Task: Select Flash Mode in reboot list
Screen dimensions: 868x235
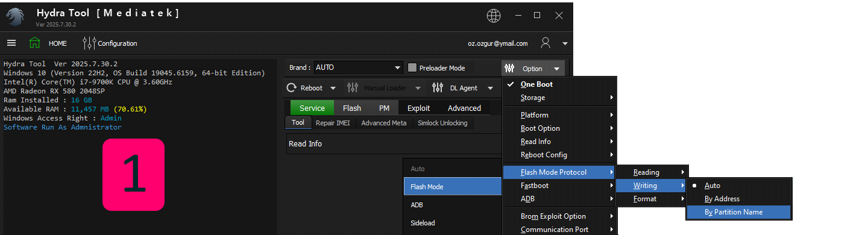Action: [453, 187]
